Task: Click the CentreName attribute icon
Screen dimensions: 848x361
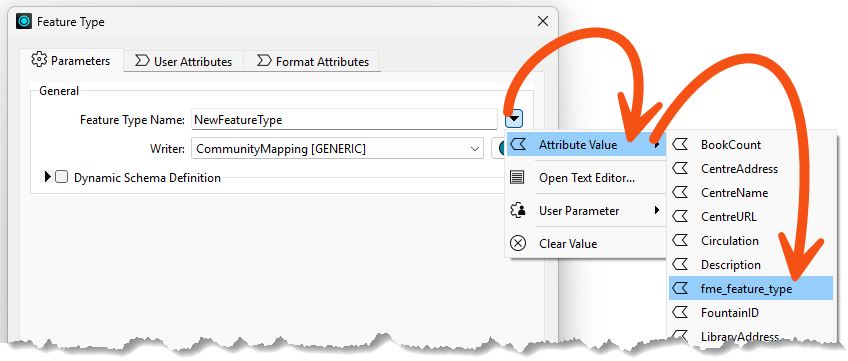Action: [x=680, y=192]
